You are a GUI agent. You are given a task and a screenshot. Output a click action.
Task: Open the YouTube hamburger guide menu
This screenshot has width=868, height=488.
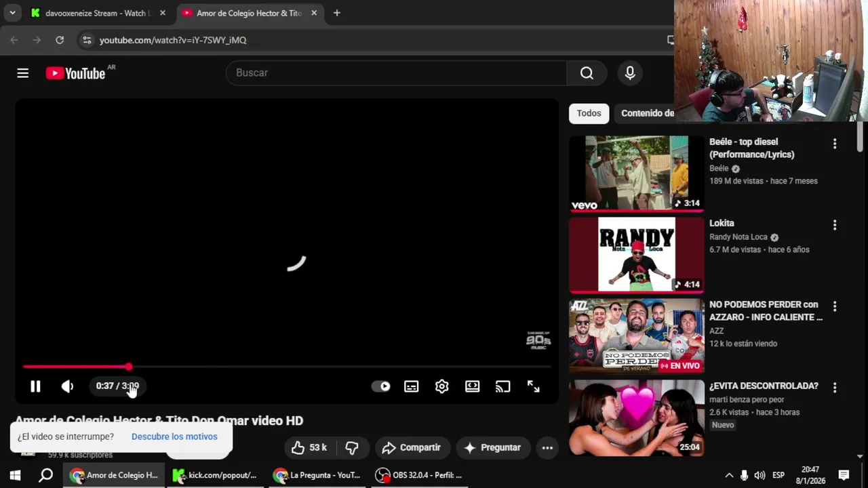click(x=23, y=73)
